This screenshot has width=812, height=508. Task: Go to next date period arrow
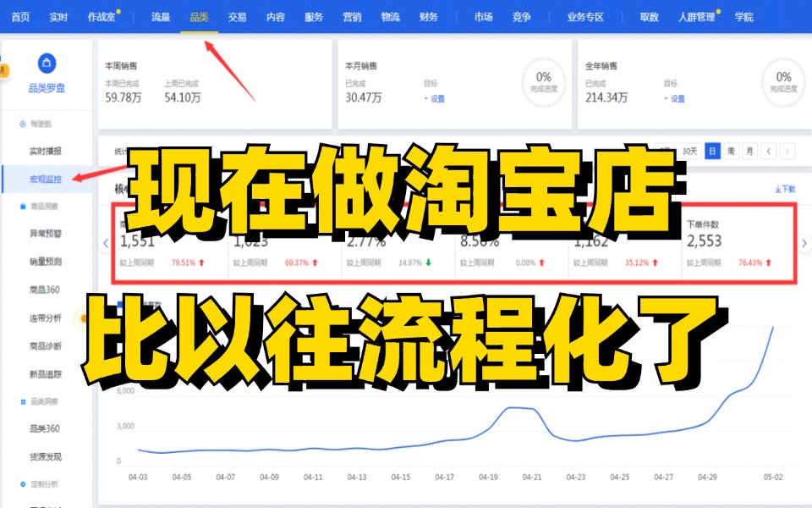pyautogui.click(x=787, y=151)
